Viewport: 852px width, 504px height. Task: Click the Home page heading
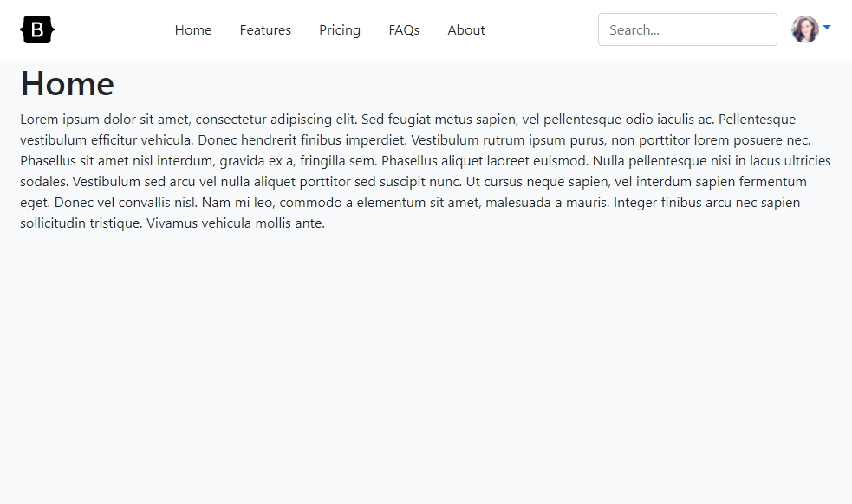point(67,84)
